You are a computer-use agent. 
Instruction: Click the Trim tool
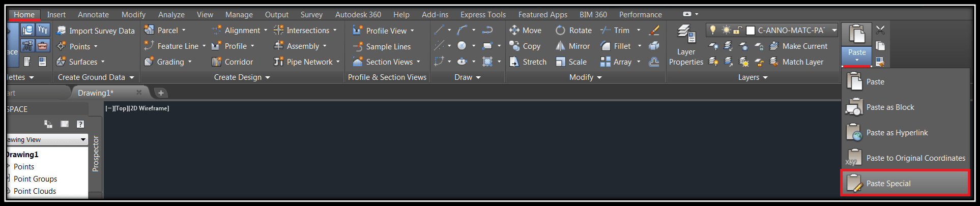(615, 31)
